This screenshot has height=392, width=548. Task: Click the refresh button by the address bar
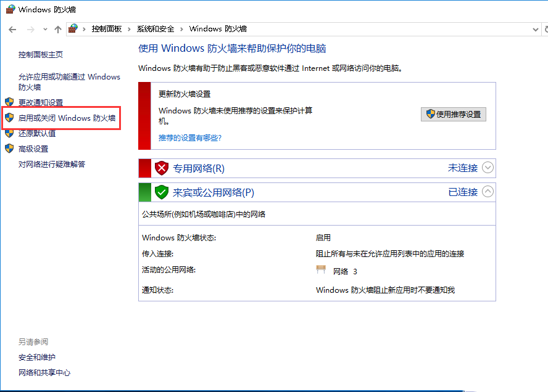click(546, 30)
